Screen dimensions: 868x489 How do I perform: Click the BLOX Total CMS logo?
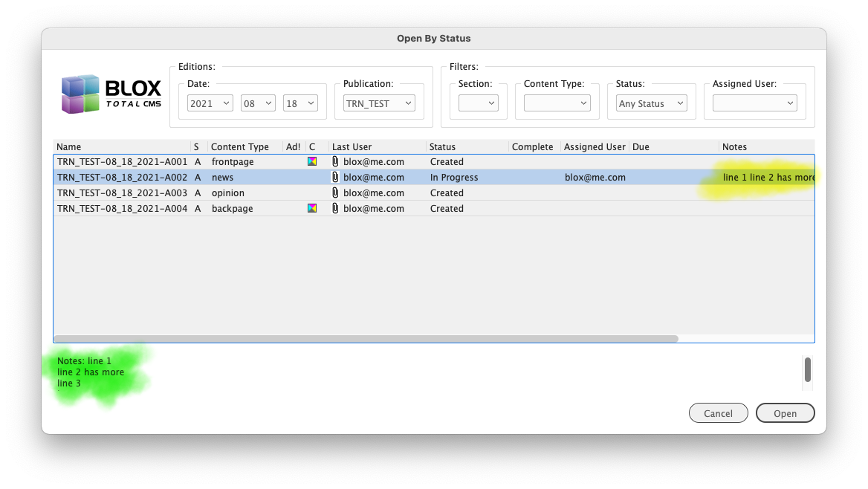pos(111,94)
